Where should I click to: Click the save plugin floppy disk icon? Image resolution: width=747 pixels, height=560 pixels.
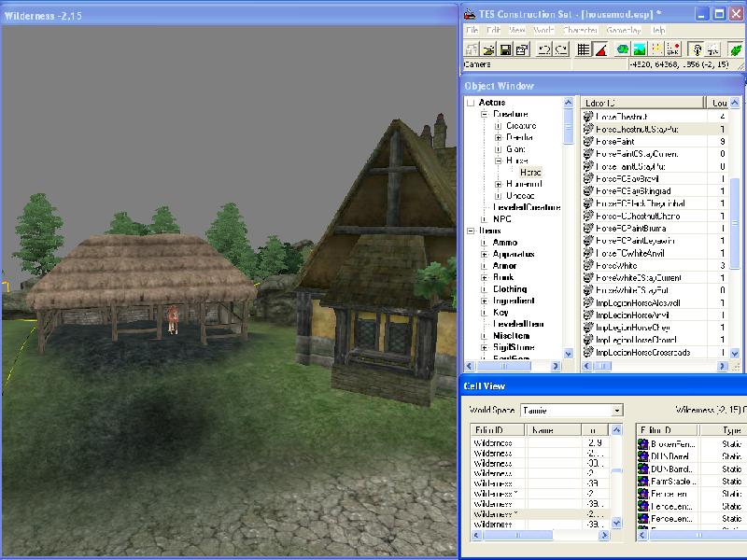coord(505,49)
